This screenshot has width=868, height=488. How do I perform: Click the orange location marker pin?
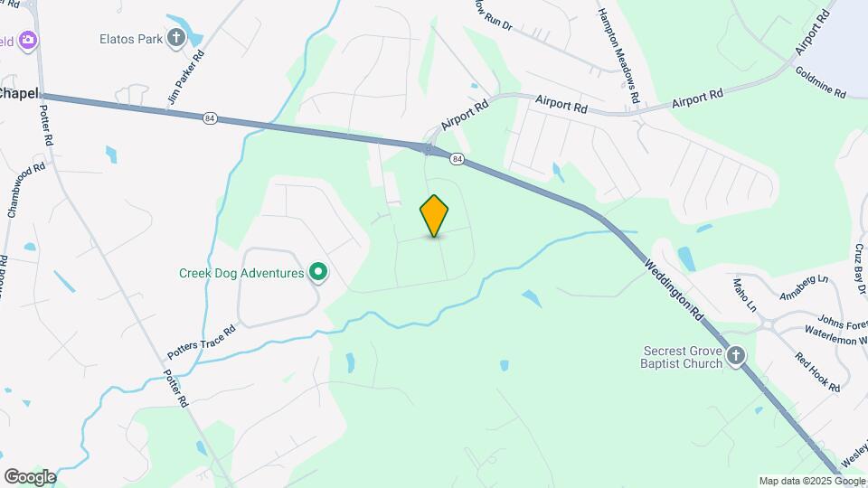pos(434,216)
